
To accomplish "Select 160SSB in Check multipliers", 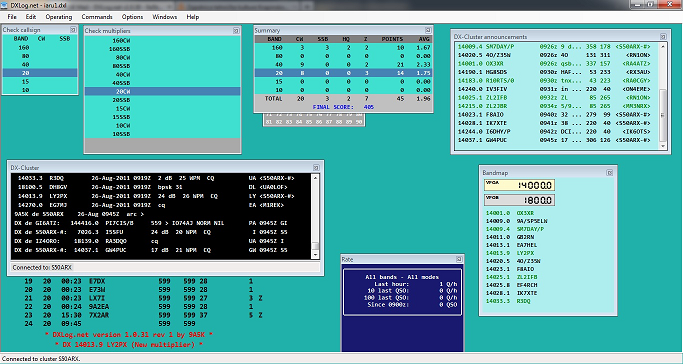I will [x=162, y=49].
